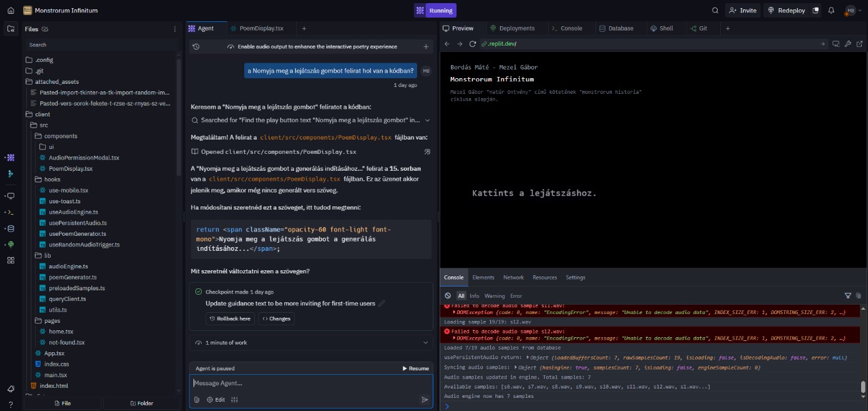The height and width of the screenshot is (411, 868).
Task: Open the history icon in Agent panel
Action: pos(196,46)
